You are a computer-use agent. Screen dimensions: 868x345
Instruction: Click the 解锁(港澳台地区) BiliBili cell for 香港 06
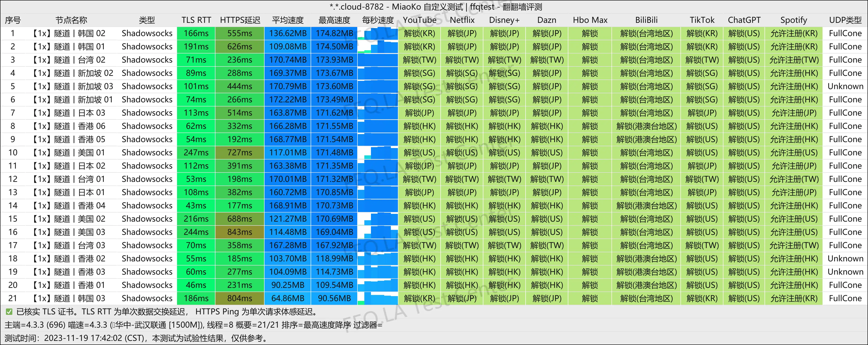[x=646, y=126]
